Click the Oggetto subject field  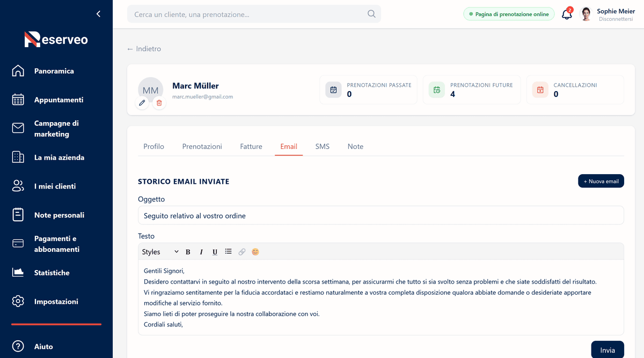381,215
